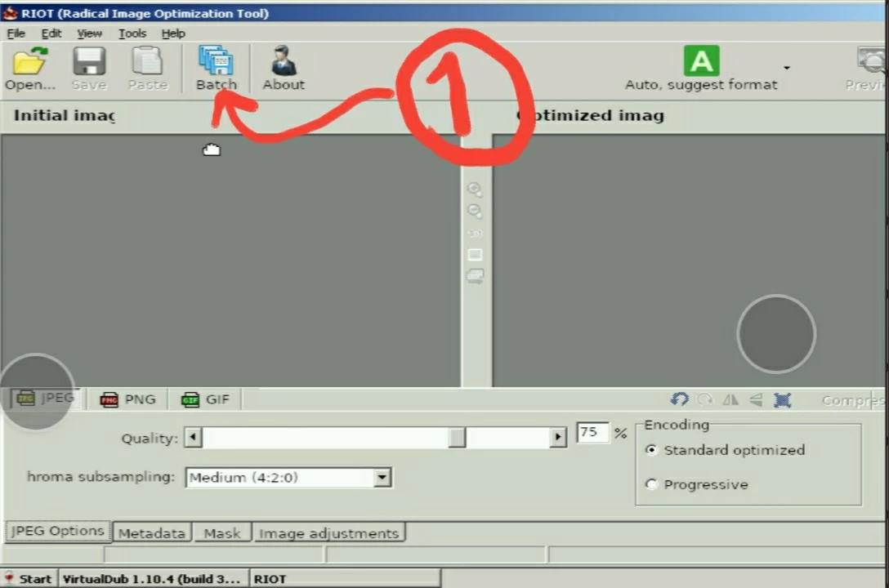Open the About dialog icon
Screen dimensions: 889x588
coord(284,69)
